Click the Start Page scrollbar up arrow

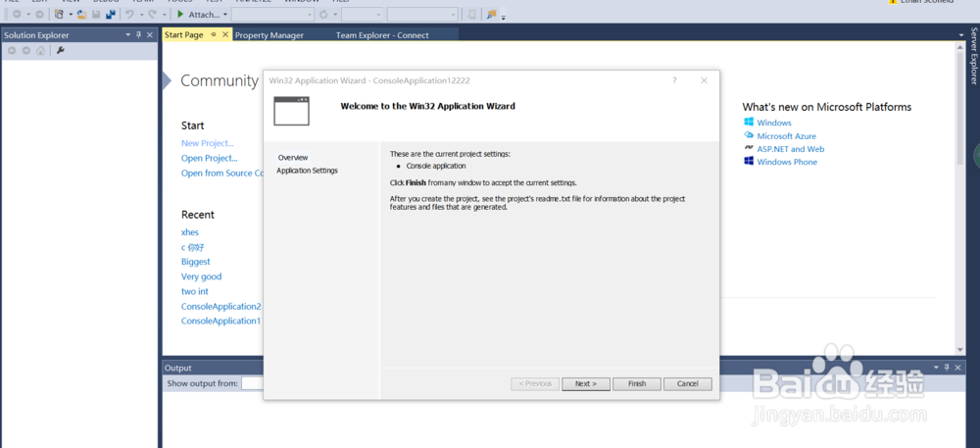pyautogui.click(x=960, y=49)
